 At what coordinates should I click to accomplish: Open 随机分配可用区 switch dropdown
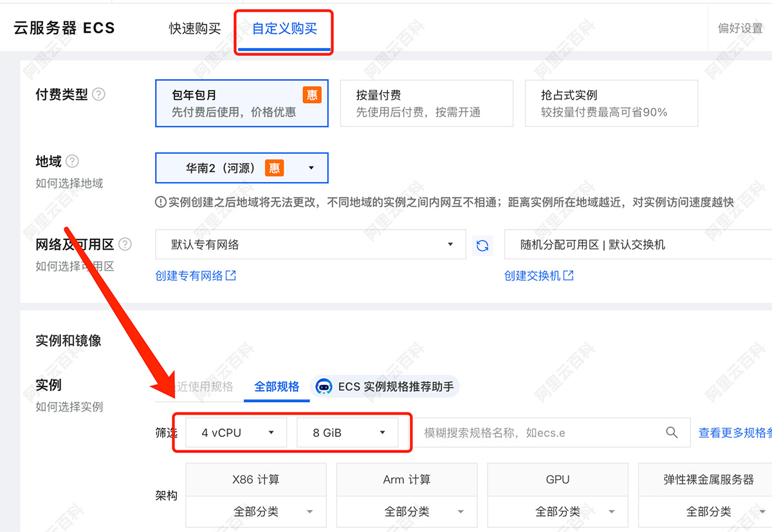click(638, 244)
